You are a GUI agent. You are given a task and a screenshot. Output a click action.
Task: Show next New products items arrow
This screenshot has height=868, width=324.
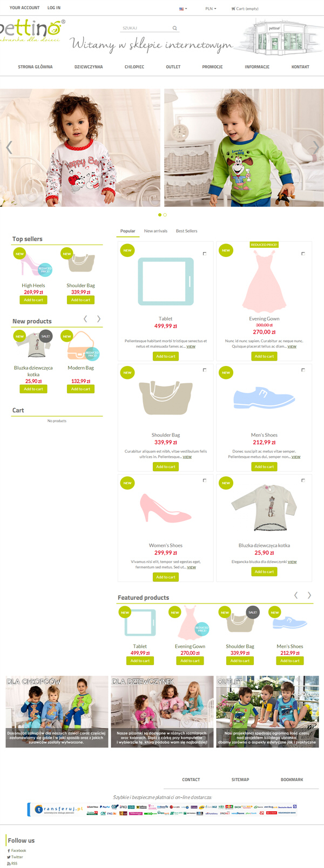click(x=99, y=319)
